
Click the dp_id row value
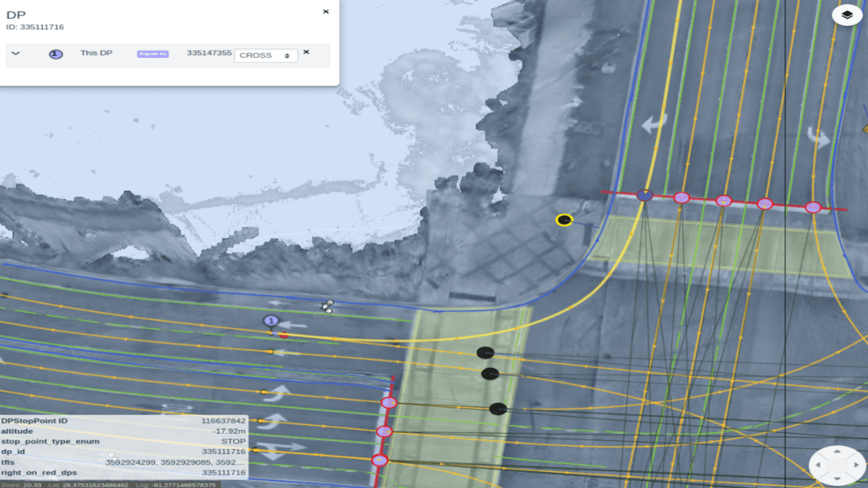224,451
